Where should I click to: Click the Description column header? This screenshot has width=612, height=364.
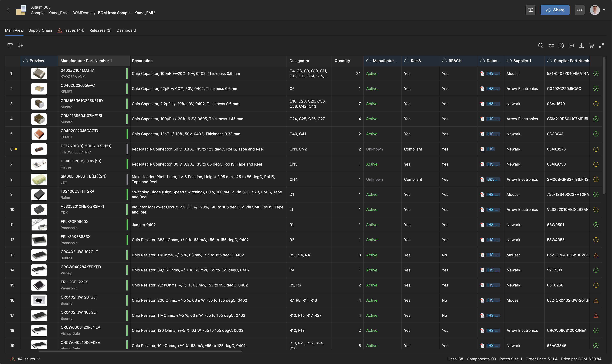tap(142, 61)
